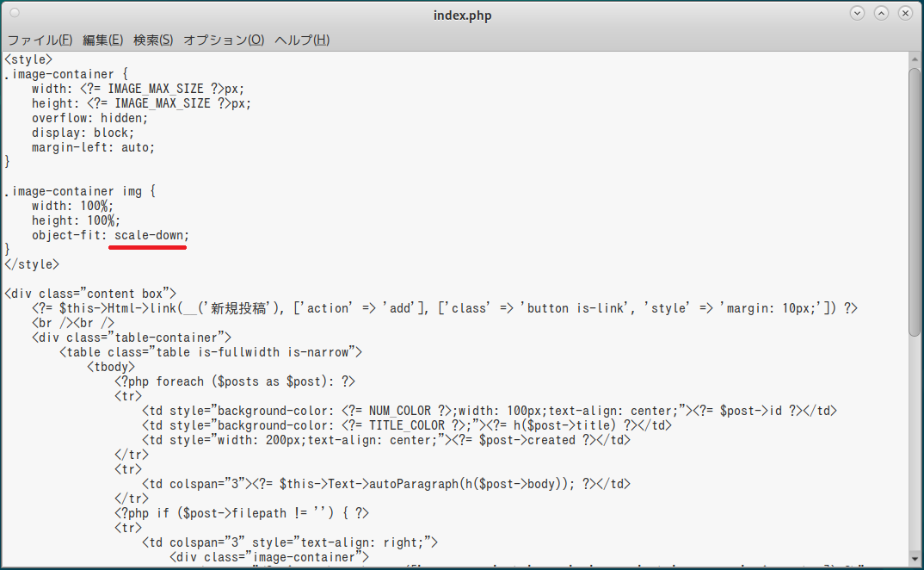Open the 編集(E) menu
The height and width of the screenshot is (570, 924).
click(x=102, y=40)
